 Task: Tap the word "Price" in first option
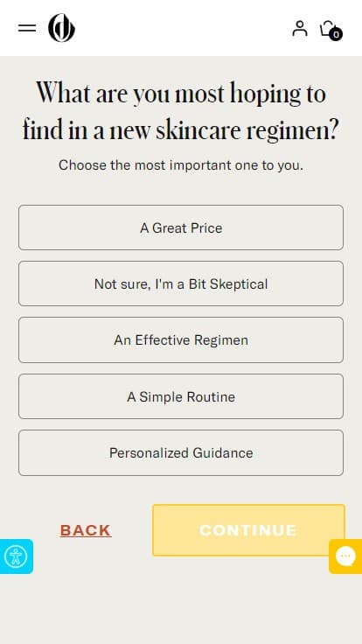pyautogui.click(x=206, y=228)
